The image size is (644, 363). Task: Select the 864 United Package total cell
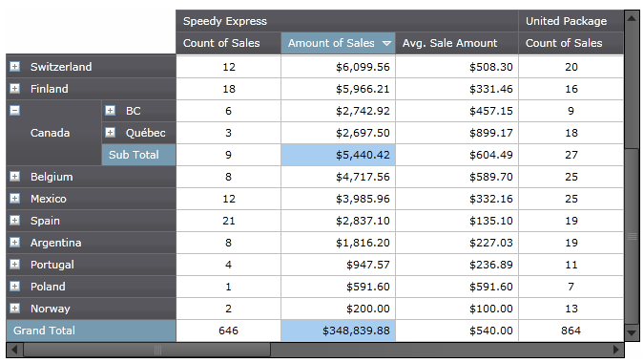[571, 331]
